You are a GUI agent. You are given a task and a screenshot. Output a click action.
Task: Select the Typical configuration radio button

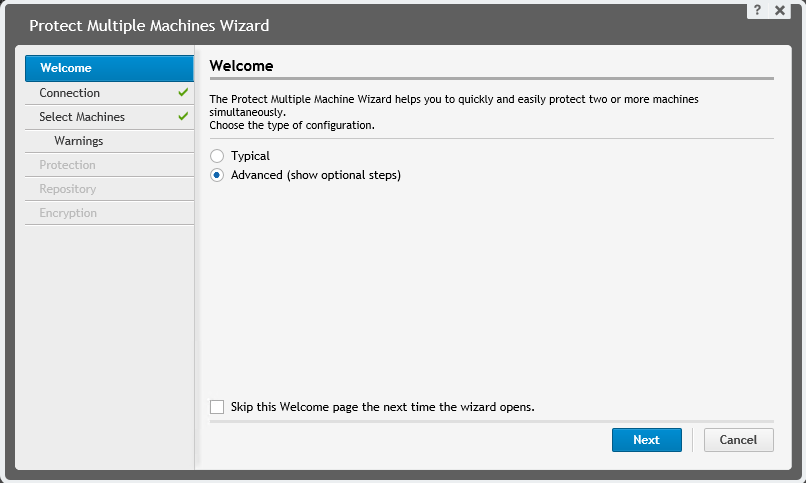217,157
